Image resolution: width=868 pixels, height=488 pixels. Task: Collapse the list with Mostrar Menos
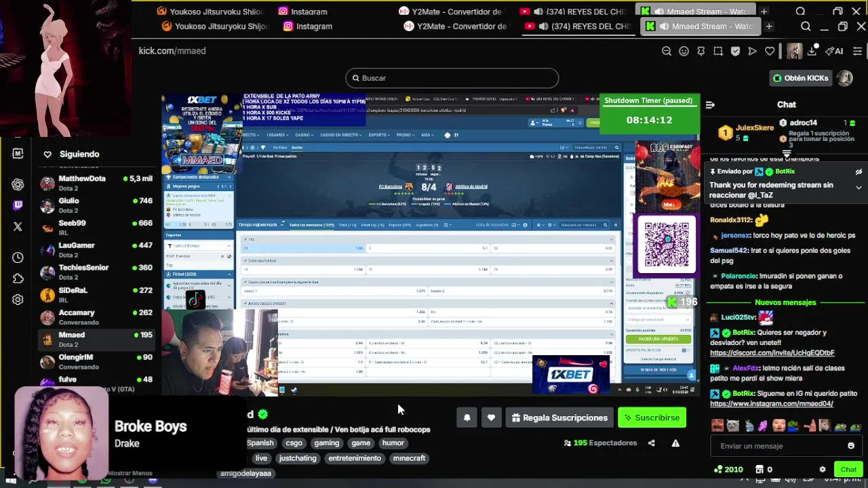tap(130, 473)
